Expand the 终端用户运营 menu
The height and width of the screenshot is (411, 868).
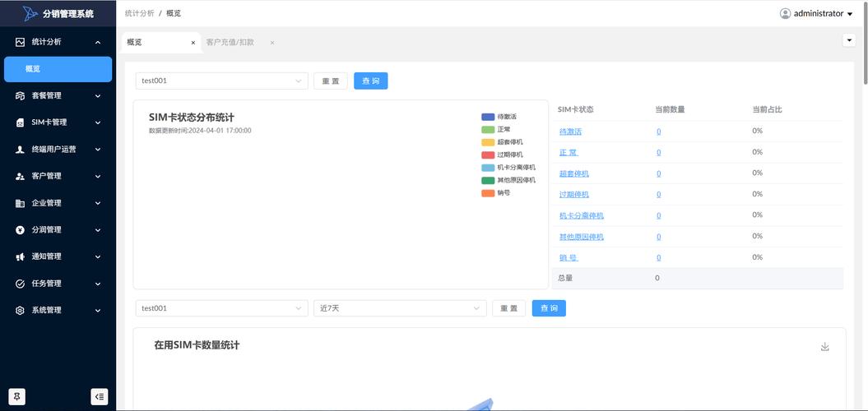(x=98, y=150)
